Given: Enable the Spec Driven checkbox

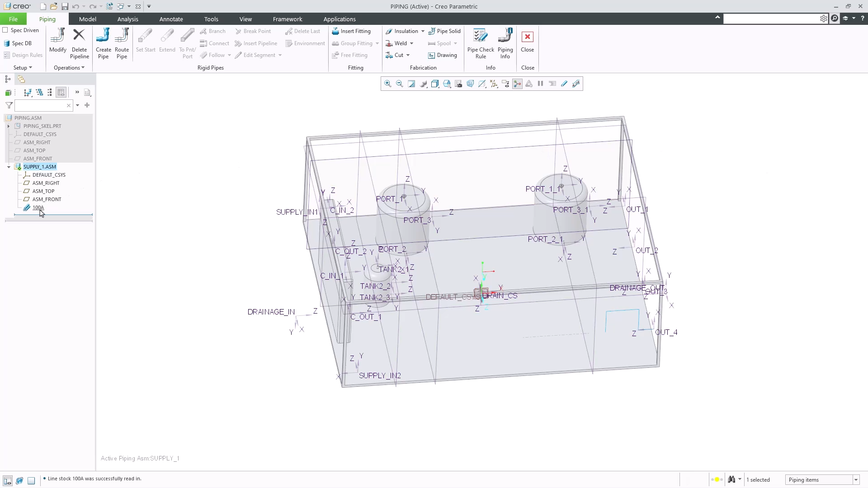Looking at the screenshot, I should pyautogui.click(x=5, y=30).
